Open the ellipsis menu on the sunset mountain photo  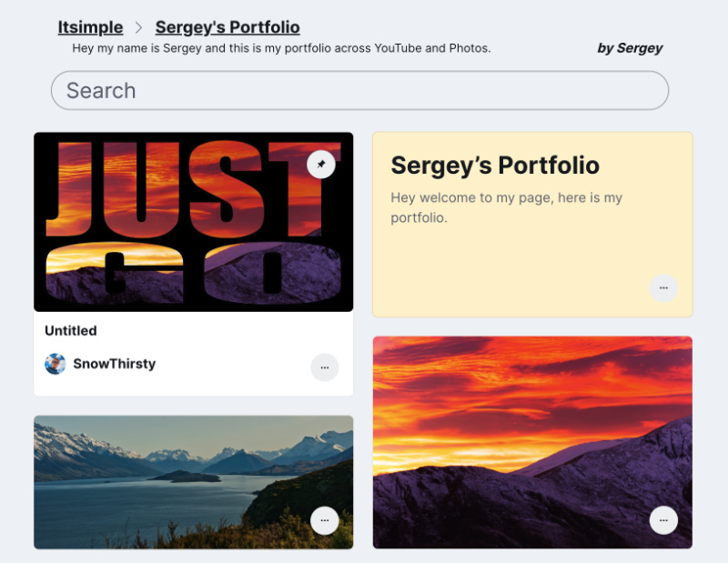663,520
